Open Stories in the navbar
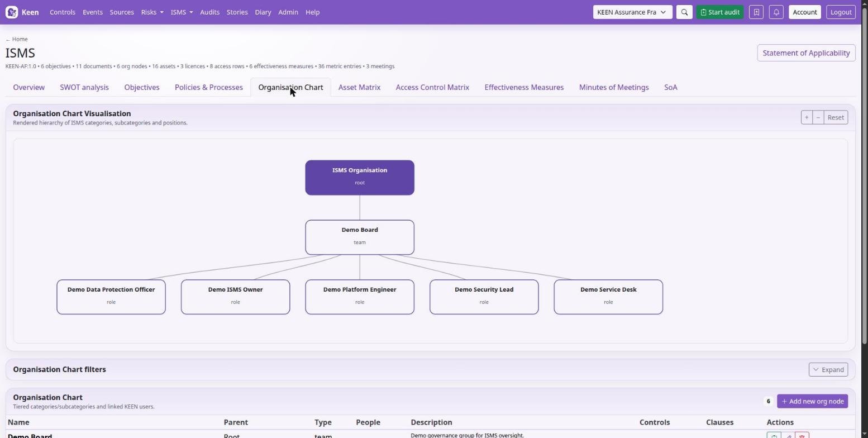868x438 pixels. (x=237, y=12)
